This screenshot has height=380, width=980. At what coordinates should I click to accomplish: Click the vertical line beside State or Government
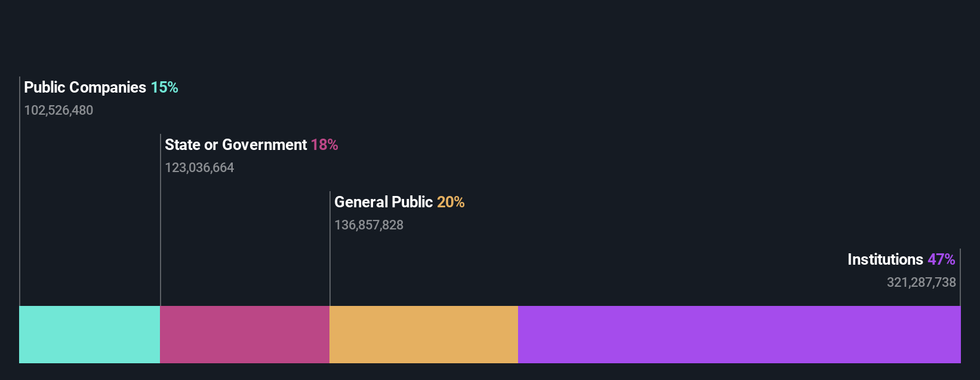click(161, 220)
